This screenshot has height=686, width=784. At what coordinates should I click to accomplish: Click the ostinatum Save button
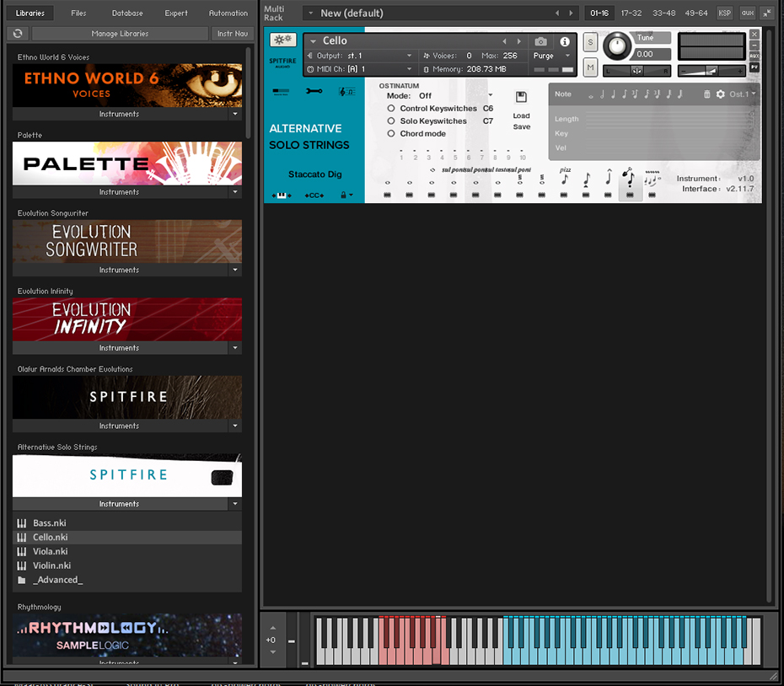pyautogui.click(x=522, y=126)
